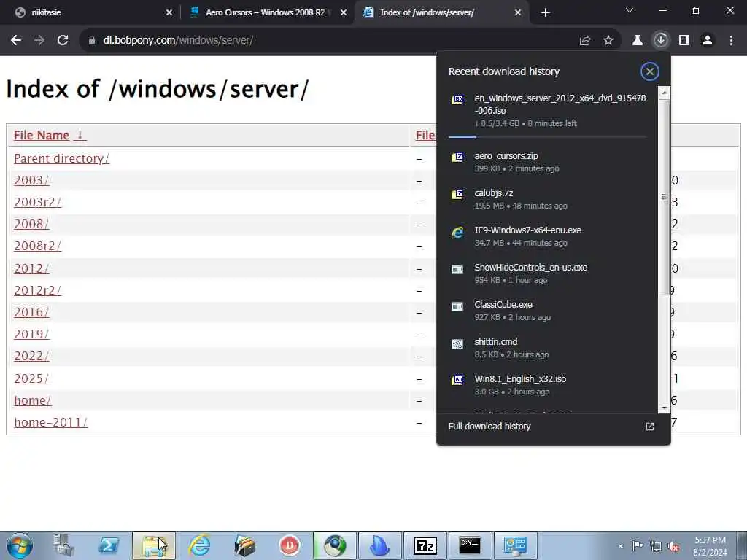Open Chrome's three-dot menu
This screenshot has height=560, width=747.
pos(731,41)
